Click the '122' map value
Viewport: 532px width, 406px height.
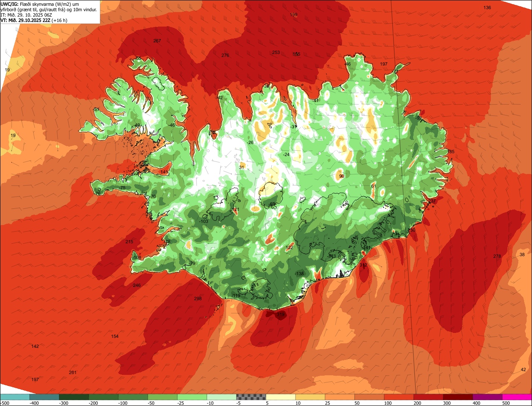290,247
